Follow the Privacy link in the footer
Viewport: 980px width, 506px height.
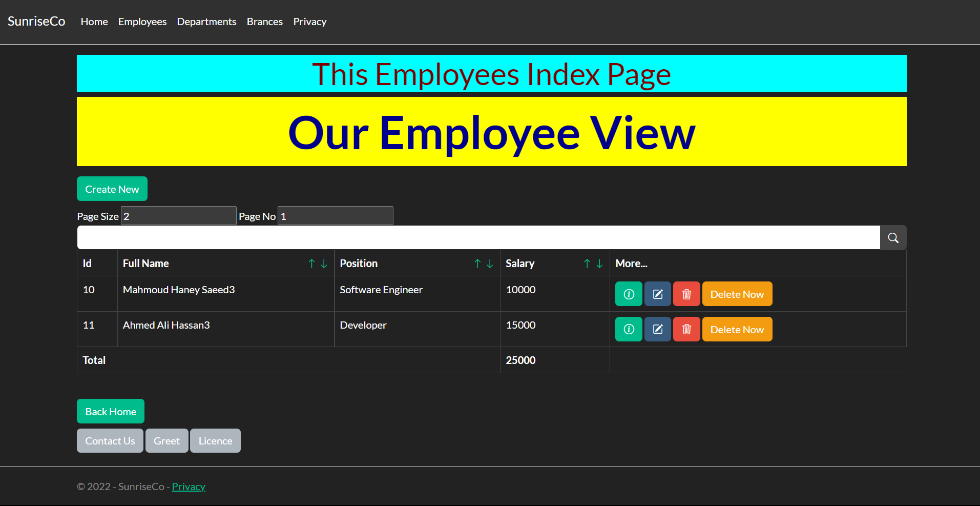(x=189, y=487)
